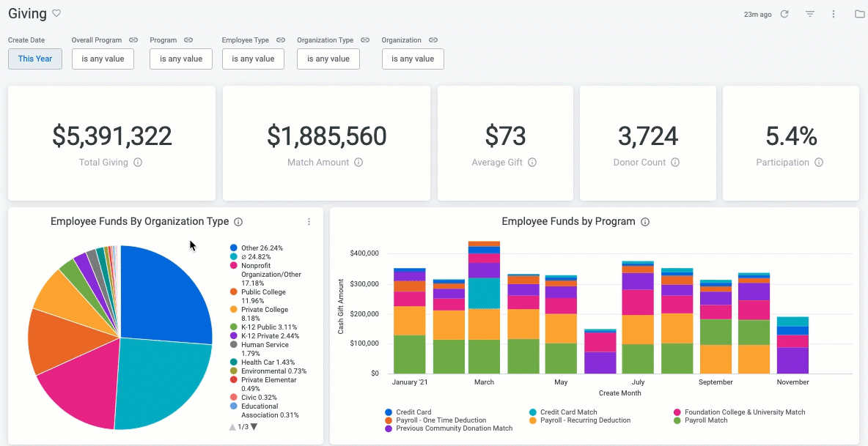Go to the next pie legend page
868x446 pixels.
(254, 427)
